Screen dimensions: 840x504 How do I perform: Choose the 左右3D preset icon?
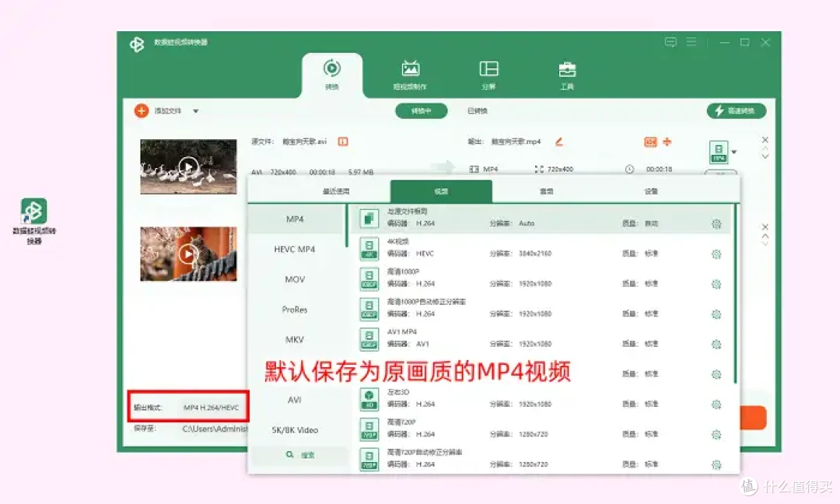tap(369, 400)
